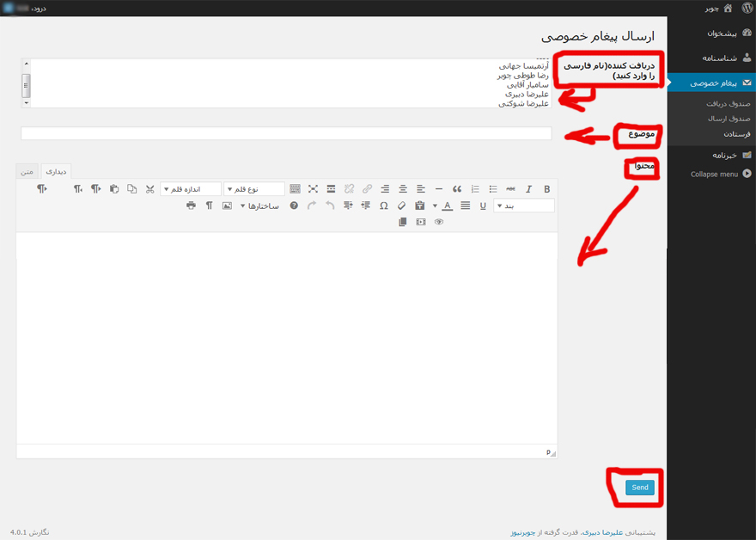756x540 pixels.
Task: Click the help question mark icon
Action: [295, 206]
